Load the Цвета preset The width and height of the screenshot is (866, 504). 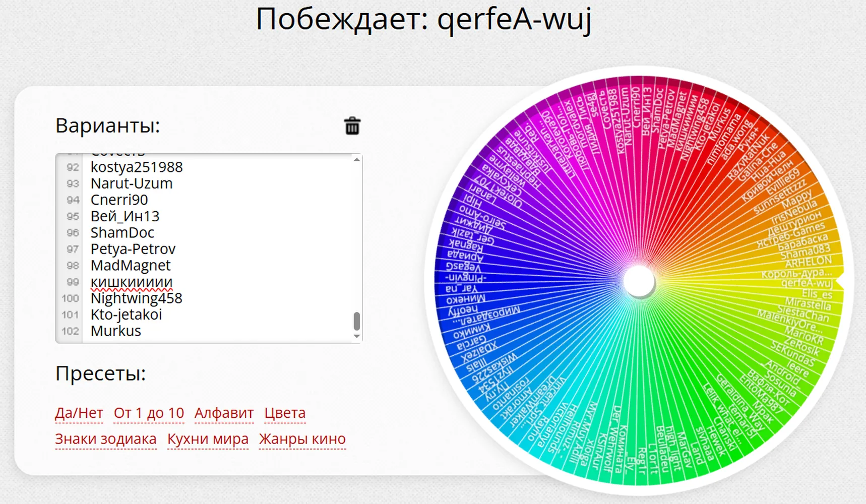pos(285,413)
